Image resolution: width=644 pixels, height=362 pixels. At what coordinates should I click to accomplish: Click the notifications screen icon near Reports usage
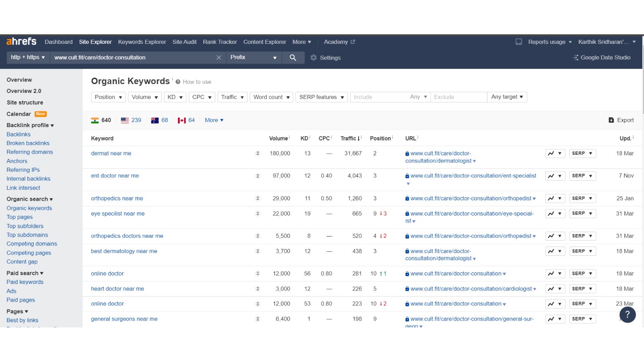pos(519,41)
